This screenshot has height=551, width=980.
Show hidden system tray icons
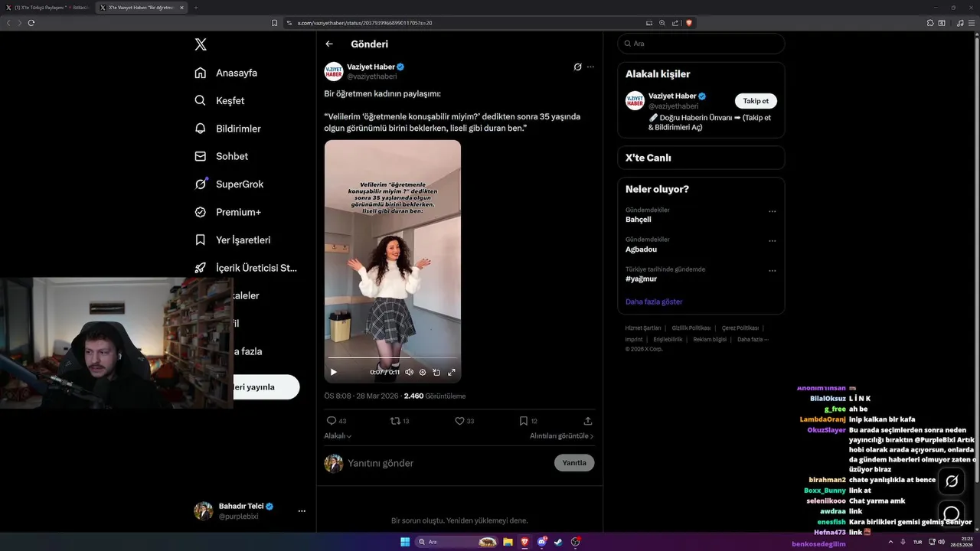click(x=890, y=542)
